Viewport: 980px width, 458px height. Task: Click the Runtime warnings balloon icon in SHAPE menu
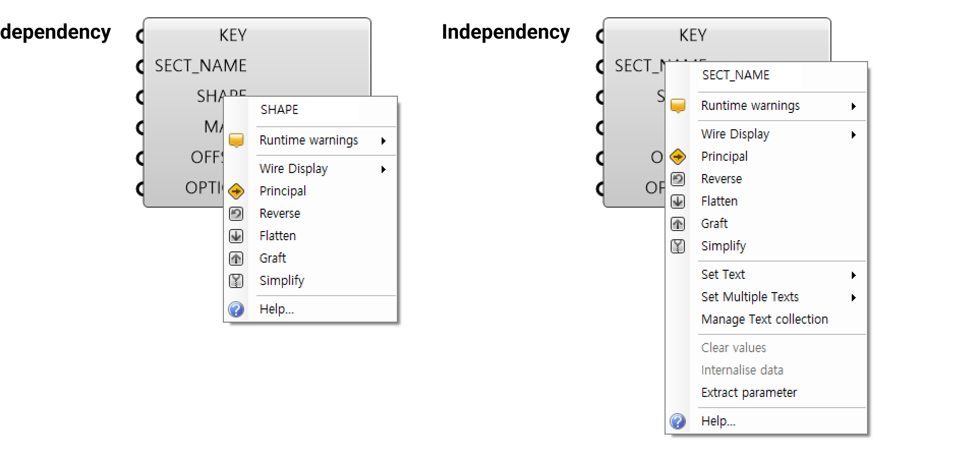click(236, 140)
